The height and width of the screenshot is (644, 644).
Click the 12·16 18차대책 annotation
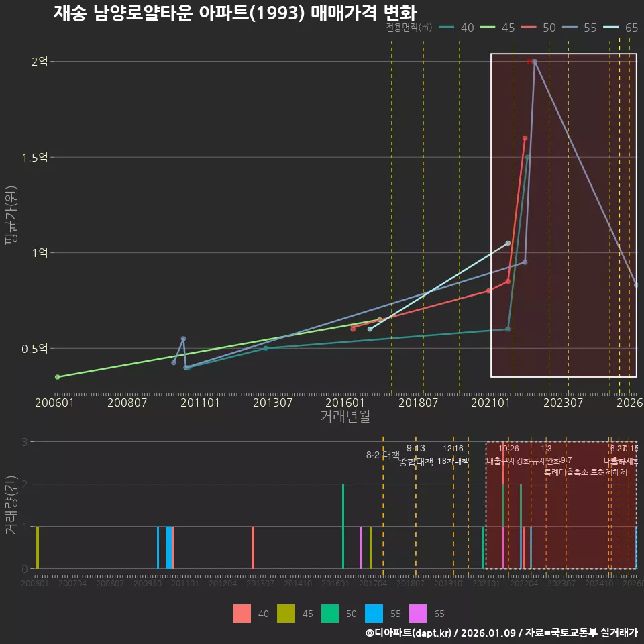pos(453,455)
